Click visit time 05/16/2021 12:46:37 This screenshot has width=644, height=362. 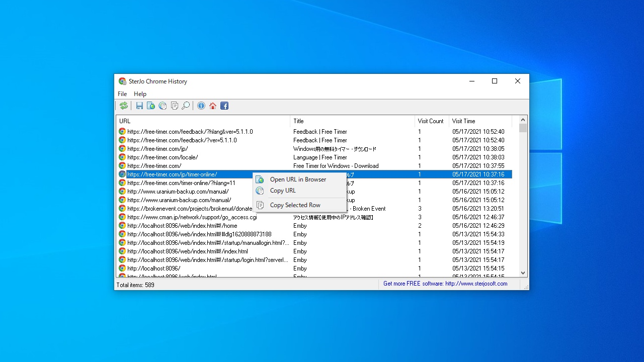pyautogui.click(x=478, y=217)
